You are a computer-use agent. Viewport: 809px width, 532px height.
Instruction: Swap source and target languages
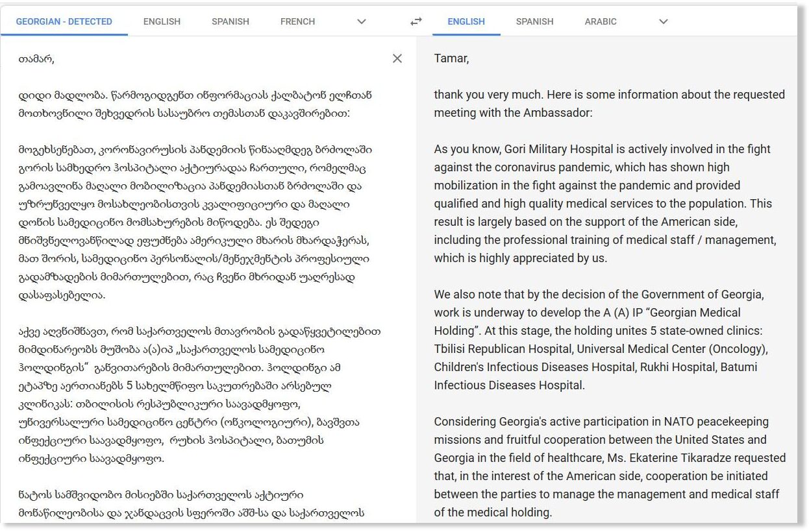(416, 21)
